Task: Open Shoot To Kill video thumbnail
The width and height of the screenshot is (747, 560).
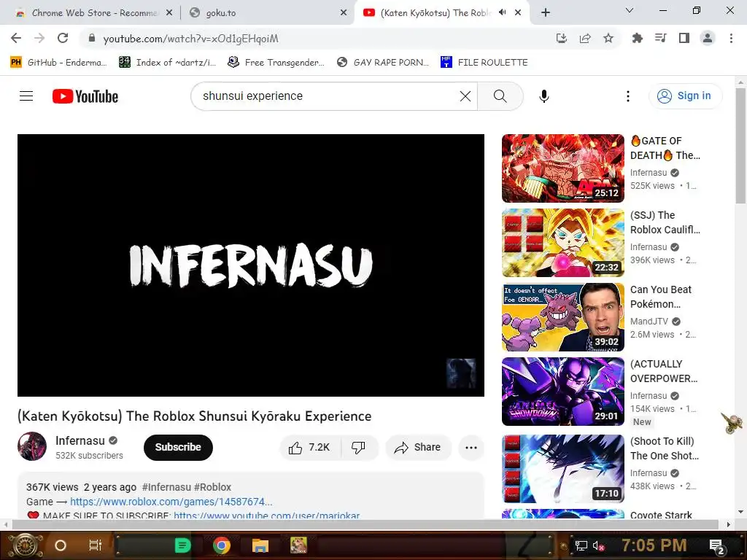Action: [562, 469]
